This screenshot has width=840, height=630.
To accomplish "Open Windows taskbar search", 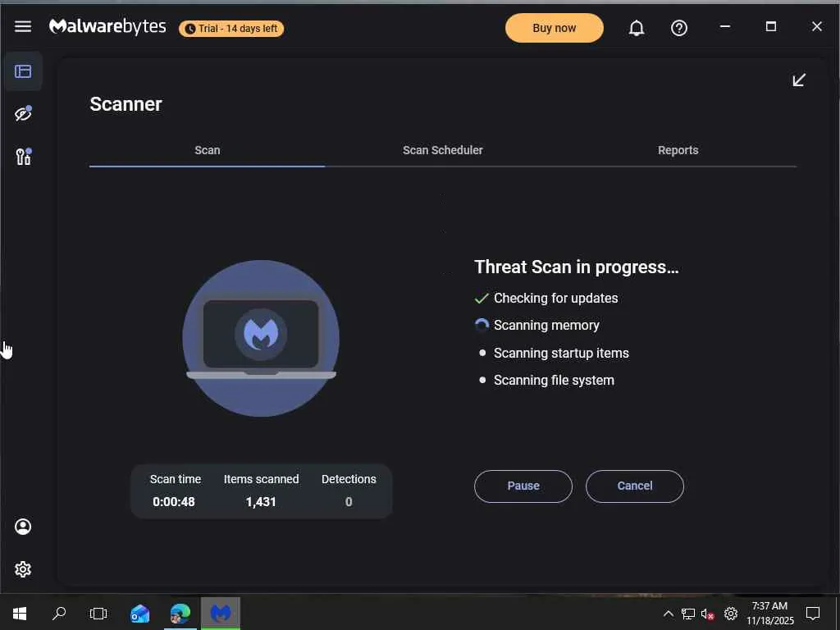I will 59,614.
